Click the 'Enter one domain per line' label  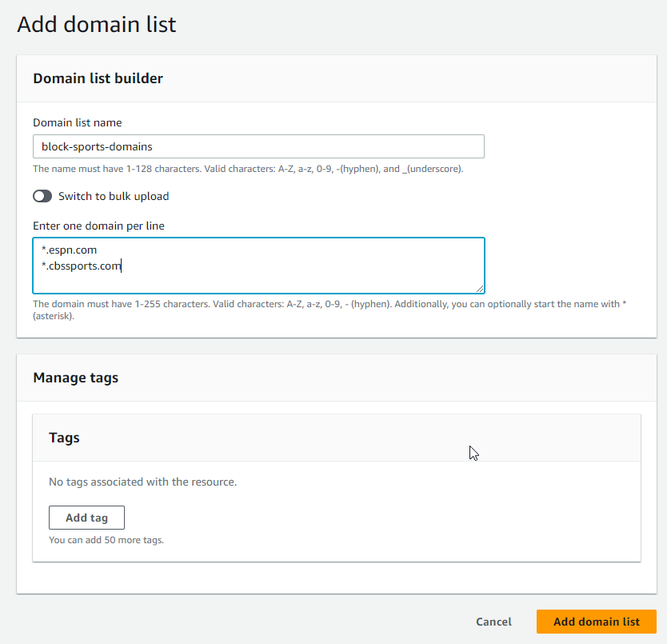click(98, 226)
